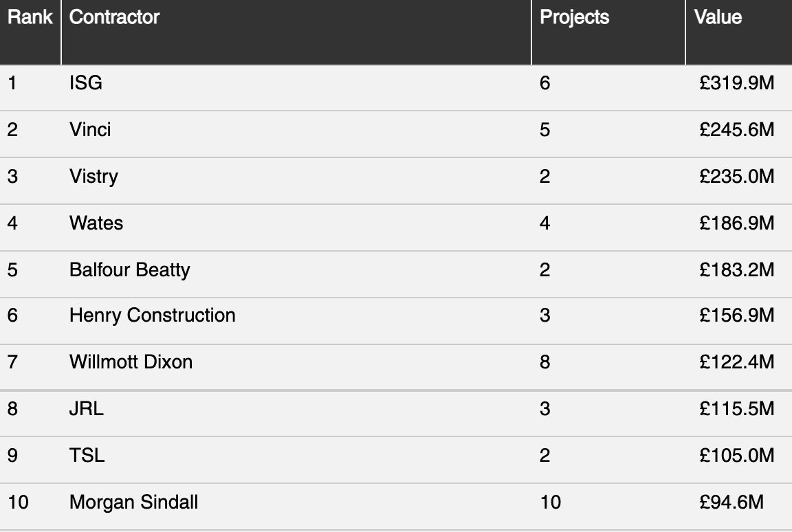Select the TSL contractor name
This screenshot has width=792, height=532.
click(87, 455)
